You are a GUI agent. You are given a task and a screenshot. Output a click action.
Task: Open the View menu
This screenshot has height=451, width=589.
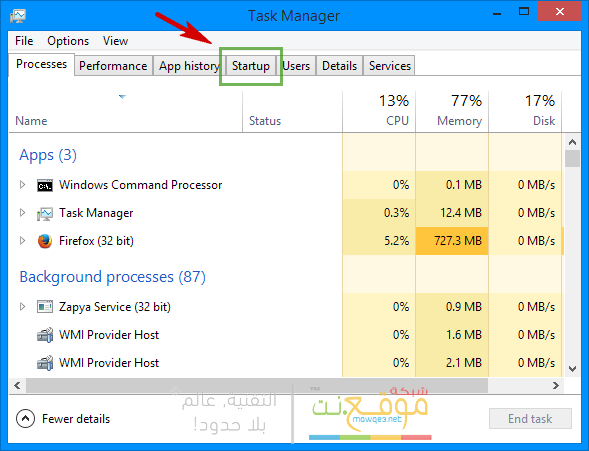(115, 41)
